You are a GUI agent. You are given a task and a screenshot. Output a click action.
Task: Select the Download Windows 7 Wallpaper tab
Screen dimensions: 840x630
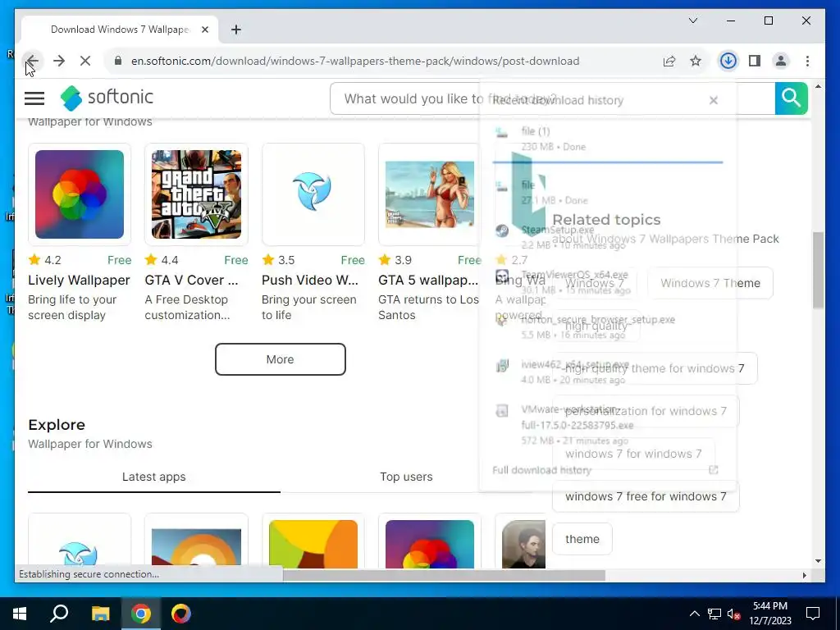click(120, 30)
